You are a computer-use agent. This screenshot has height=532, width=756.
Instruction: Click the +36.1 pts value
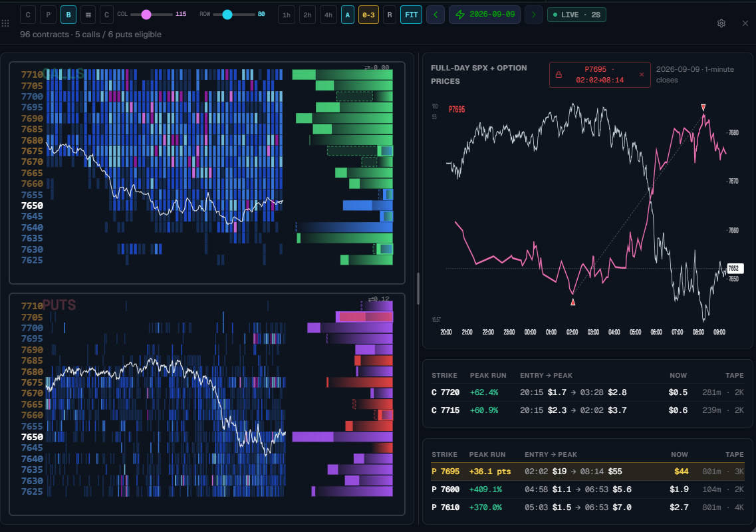click(x=490, y=471)
